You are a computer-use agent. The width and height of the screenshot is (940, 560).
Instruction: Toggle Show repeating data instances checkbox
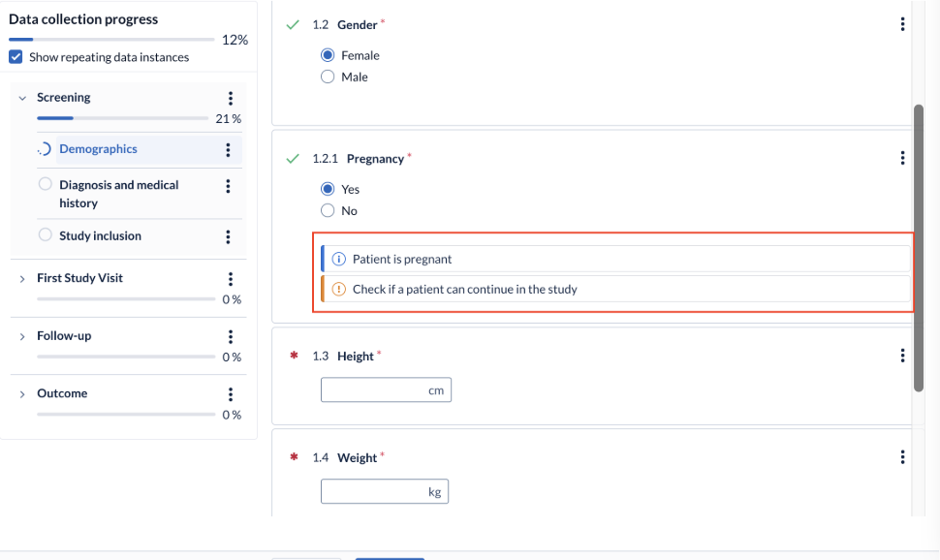(16, 57)
